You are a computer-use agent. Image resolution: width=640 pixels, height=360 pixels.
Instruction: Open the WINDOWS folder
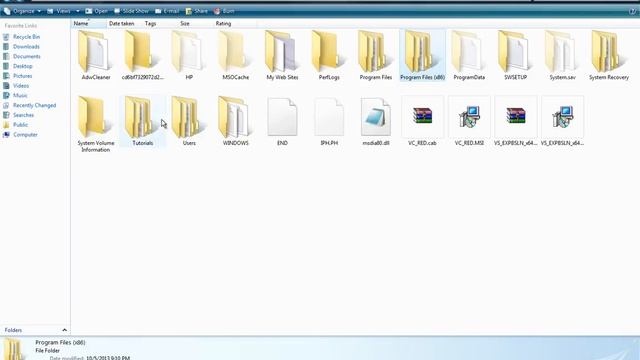tap(236, 121)
